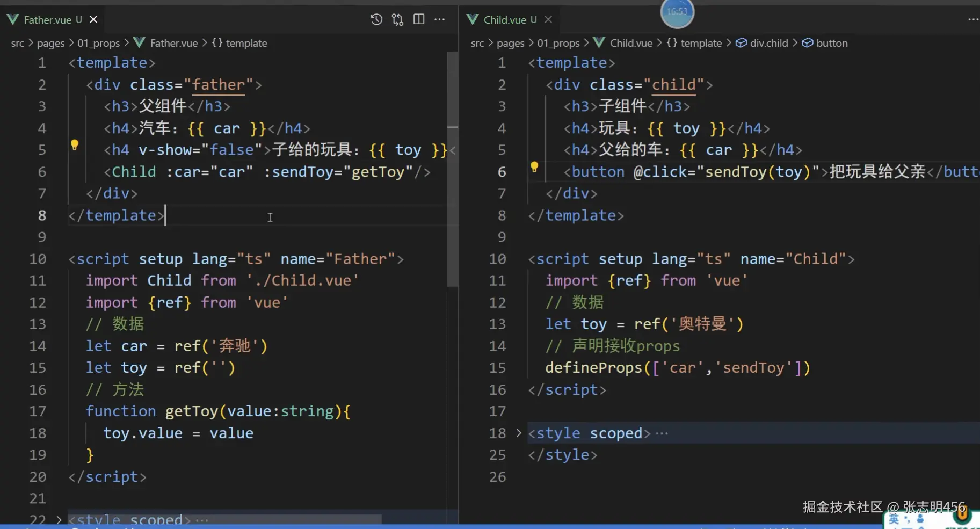This screenshot has height=529, width=980.
Task: Click line number 15 in Child.vue gutter
Action: coord(497,368)
